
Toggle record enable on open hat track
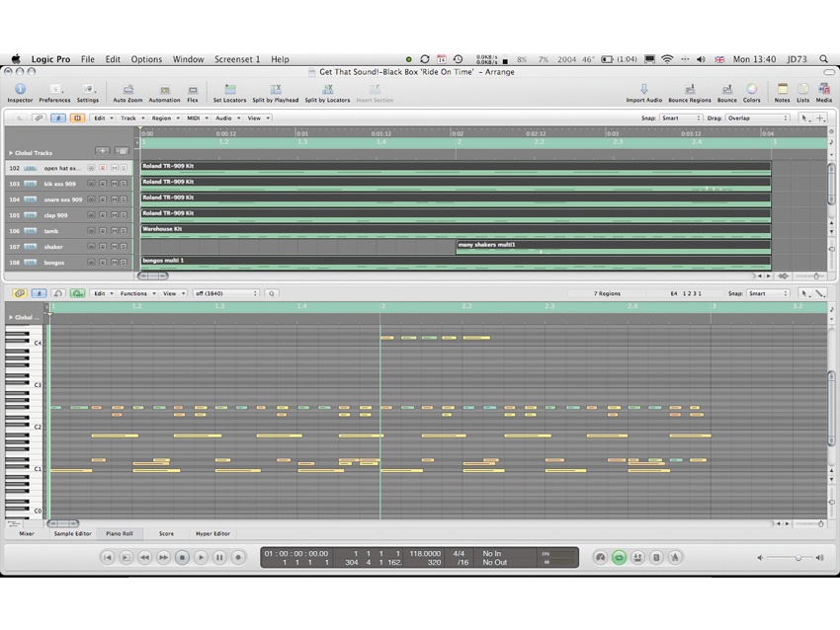pos(103,168)
